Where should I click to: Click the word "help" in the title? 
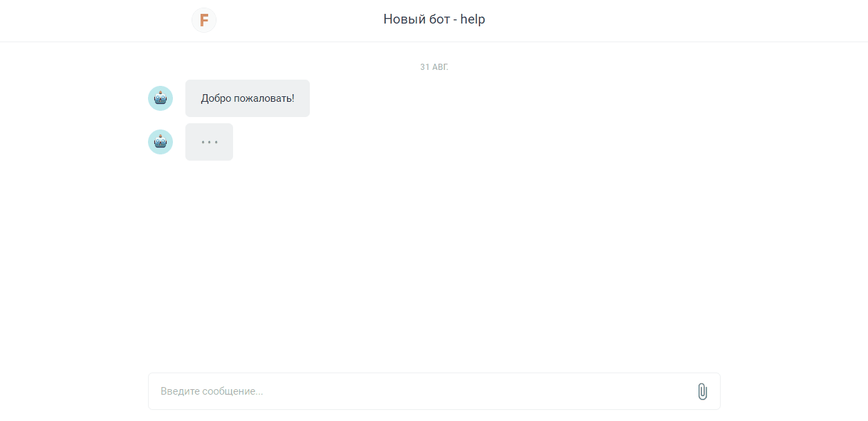(x=473, y=19)
